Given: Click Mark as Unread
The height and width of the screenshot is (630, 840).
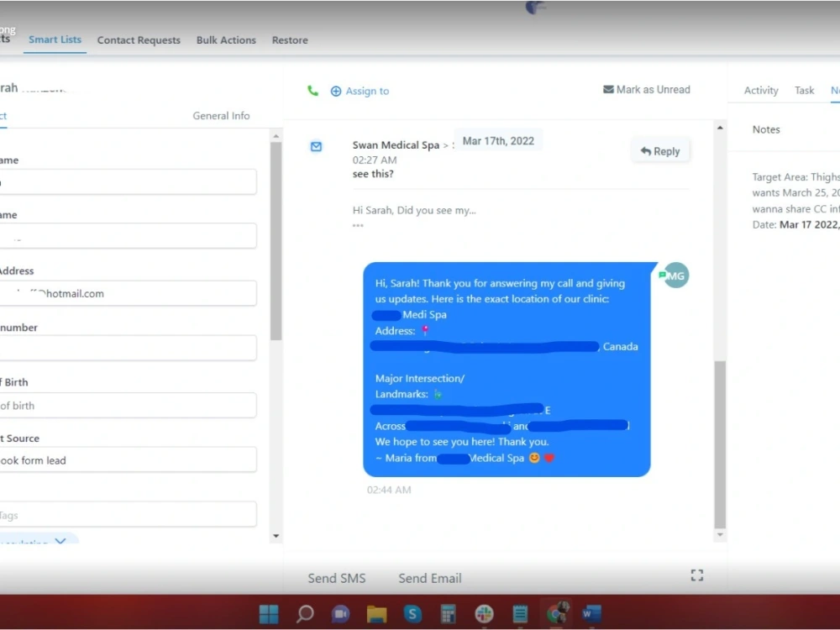Looking at the screenshot, I should (653, 90).
